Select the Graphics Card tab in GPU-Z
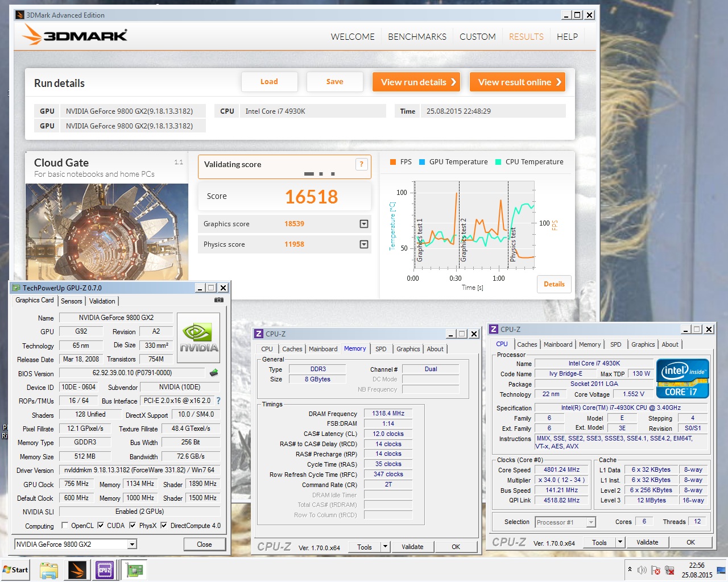This screenshot has width=728, height=582. click(35, 300)
